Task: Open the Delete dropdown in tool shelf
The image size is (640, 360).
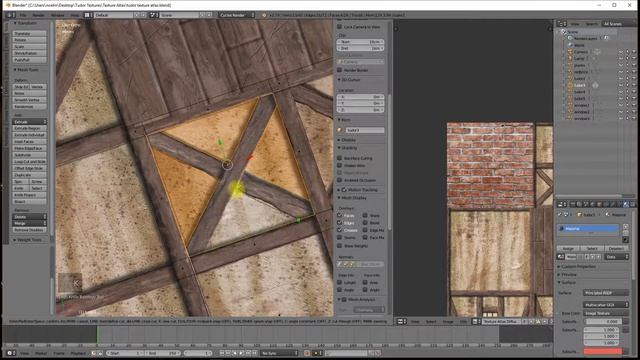Action: point(30,217)
